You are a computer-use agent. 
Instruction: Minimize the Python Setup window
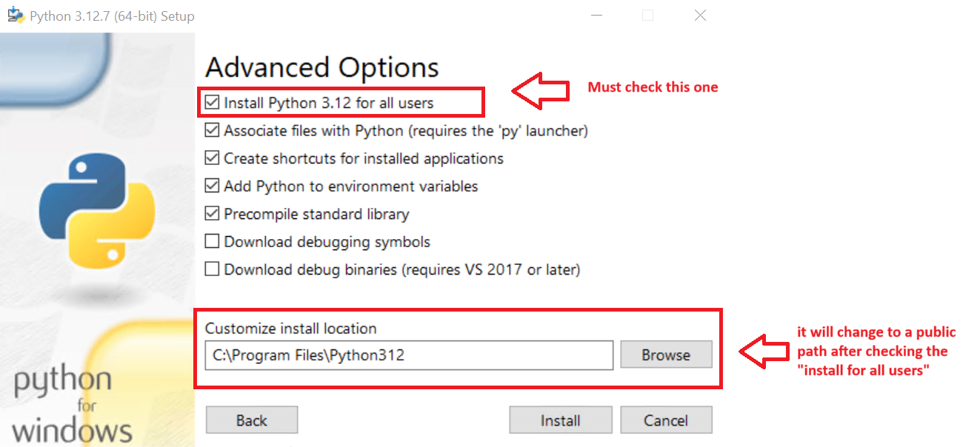coord(596,15)
